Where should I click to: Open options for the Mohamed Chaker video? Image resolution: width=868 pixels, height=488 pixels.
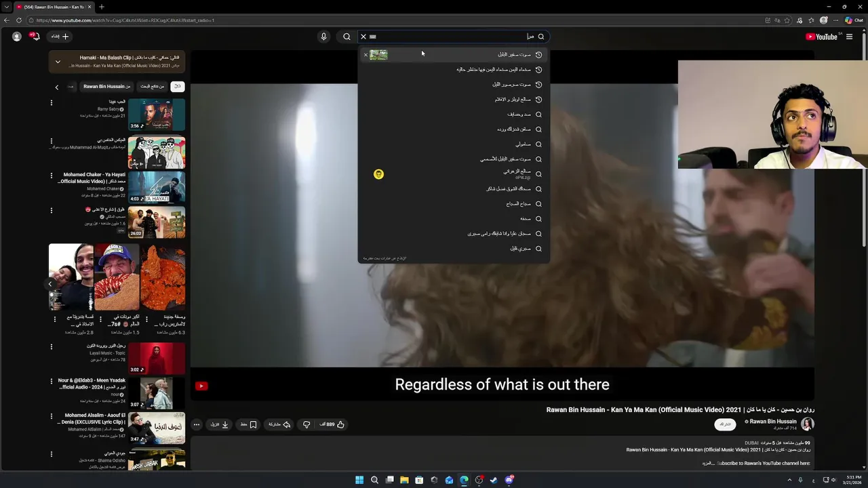[51, 176]
